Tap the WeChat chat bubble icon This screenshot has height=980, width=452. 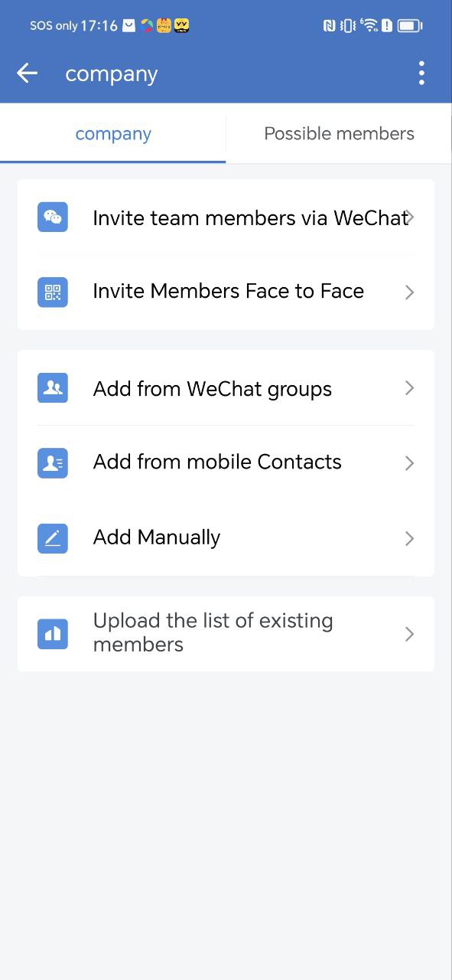(53, 217)
